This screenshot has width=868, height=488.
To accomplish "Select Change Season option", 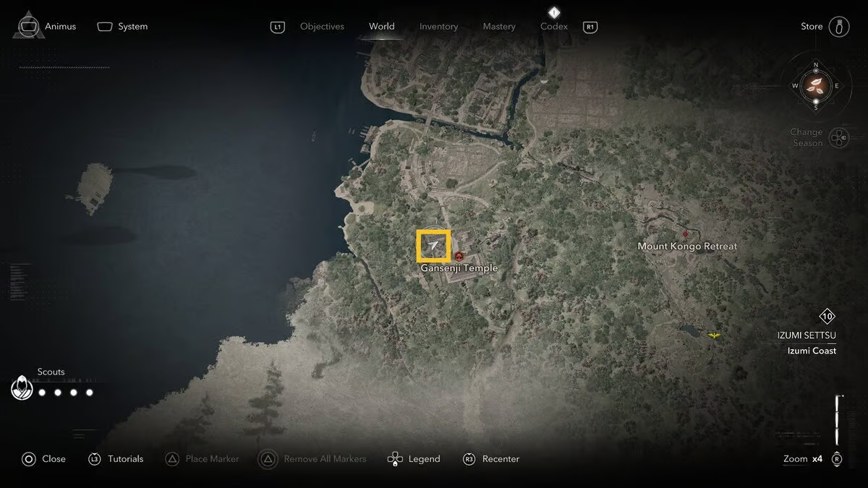I will [x=807, y=137].
